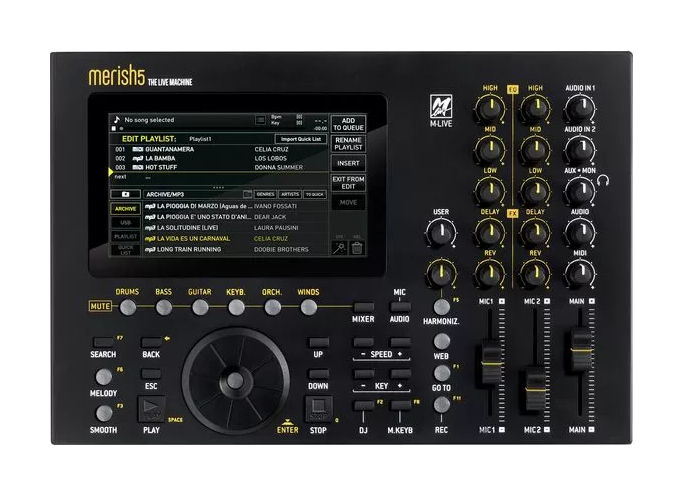The height and width of the screenshot is (497, 684).
Task: Push the round HARMONIZ. button
Action: 441,307
